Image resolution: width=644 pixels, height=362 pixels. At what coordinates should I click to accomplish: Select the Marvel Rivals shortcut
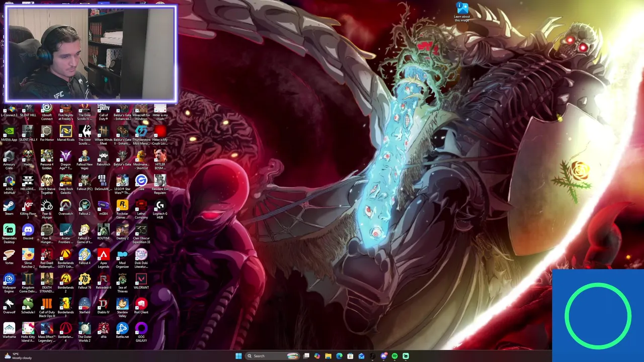65,134
